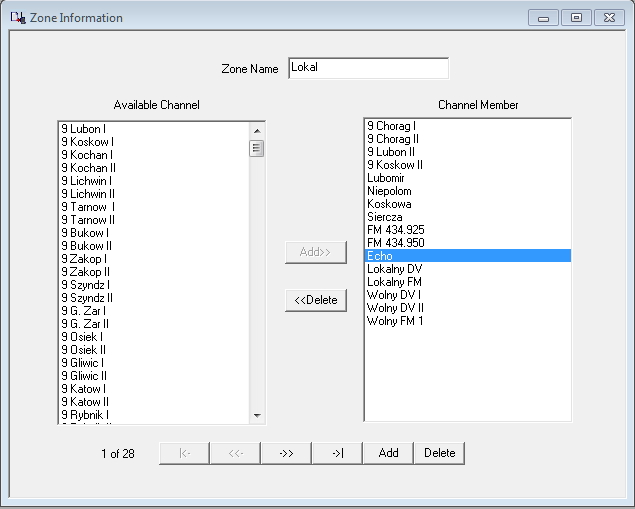Close the Zone Information window
Viewport: 635px width, 509px height.
[x=609, y=18]
